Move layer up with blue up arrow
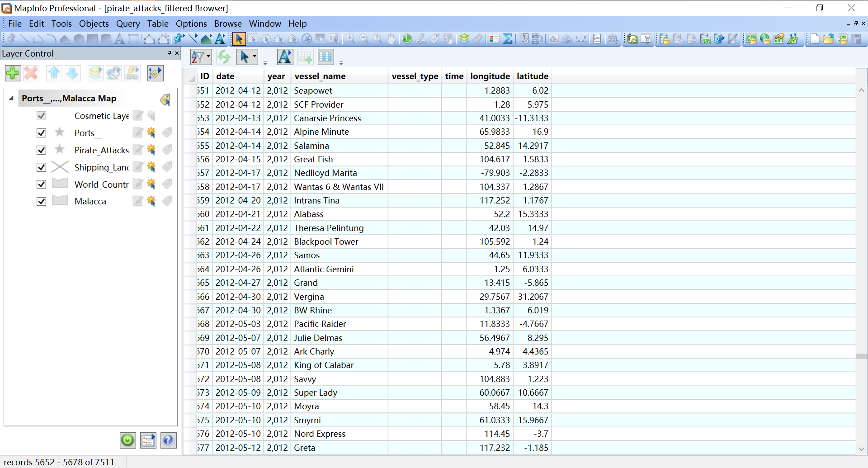This screenshot has height=468, width=868. 54,73
